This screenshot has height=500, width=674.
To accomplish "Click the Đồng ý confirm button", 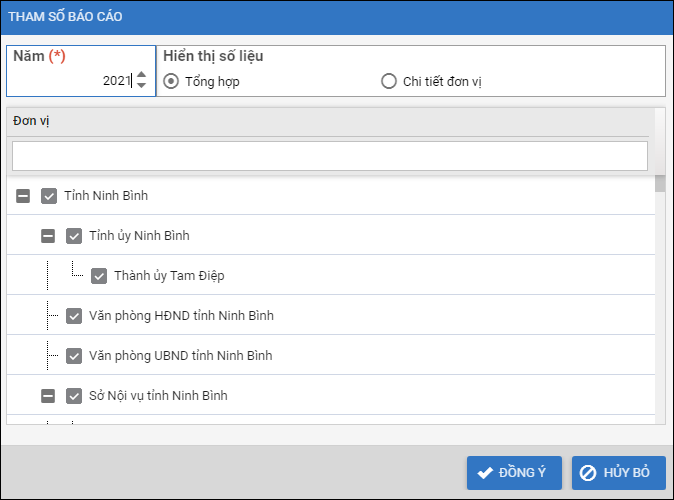I will (514, 473).
